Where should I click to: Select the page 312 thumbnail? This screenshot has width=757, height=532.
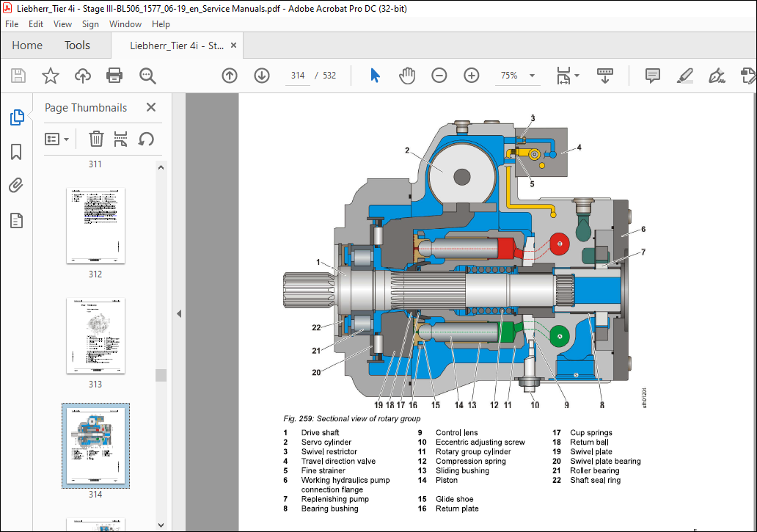click(x=95, y=226)
